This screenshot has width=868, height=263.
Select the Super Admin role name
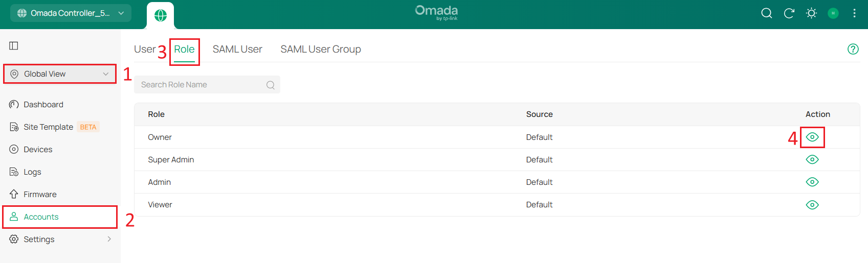point(171,160)
